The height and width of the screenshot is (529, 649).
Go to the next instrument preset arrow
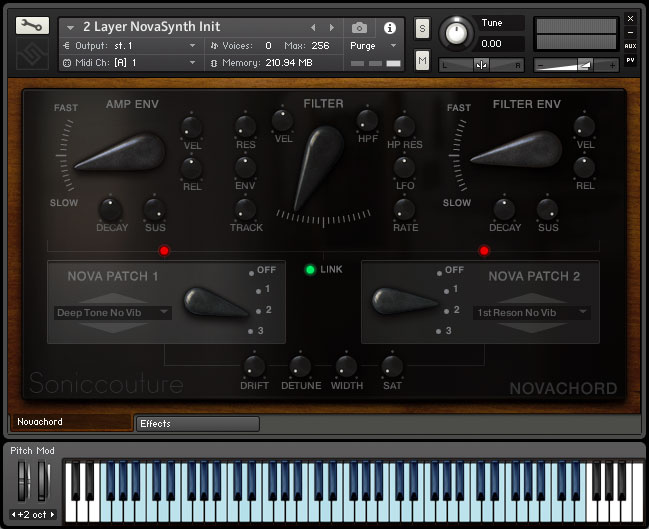click(332, 27)
